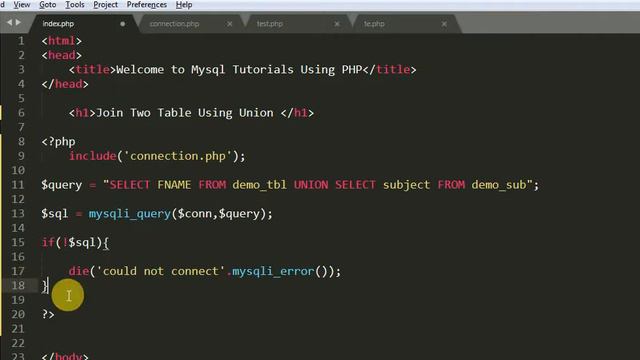640x360 pixels.
Task: Click the $query variable on line 11
Action: click(62, 185)
